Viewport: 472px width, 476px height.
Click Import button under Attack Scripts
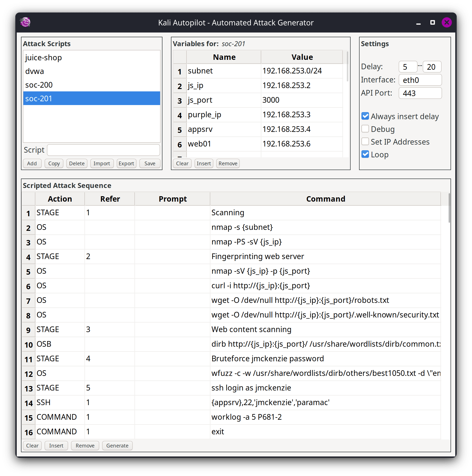pos(102,163)
